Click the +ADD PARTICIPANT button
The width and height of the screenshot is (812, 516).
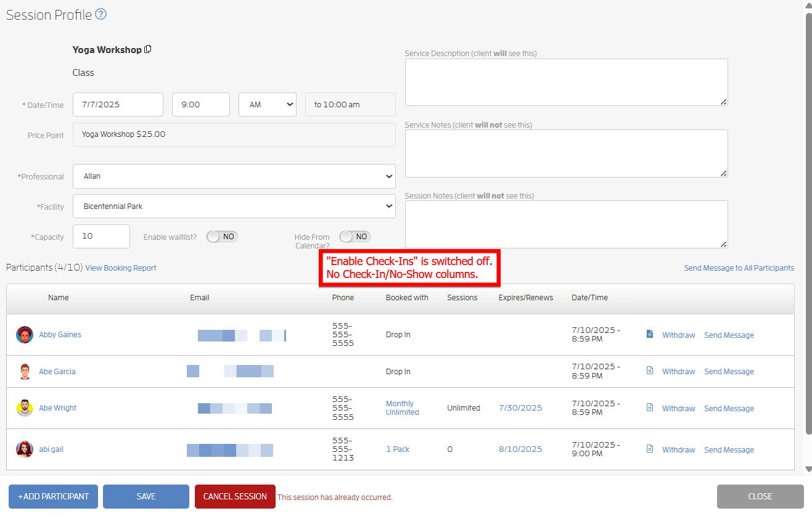click(53, 496)
